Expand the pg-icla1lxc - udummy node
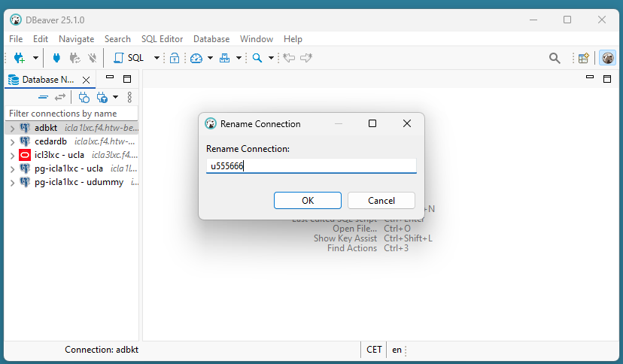Viewport: 623px width, 364px height. [12, 183]
